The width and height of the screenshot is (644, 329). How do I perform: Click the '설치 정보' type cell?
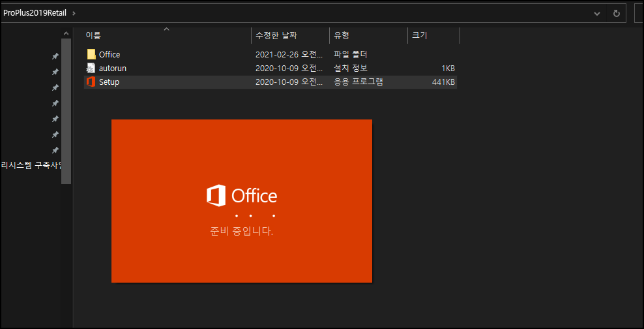point(350,69)
